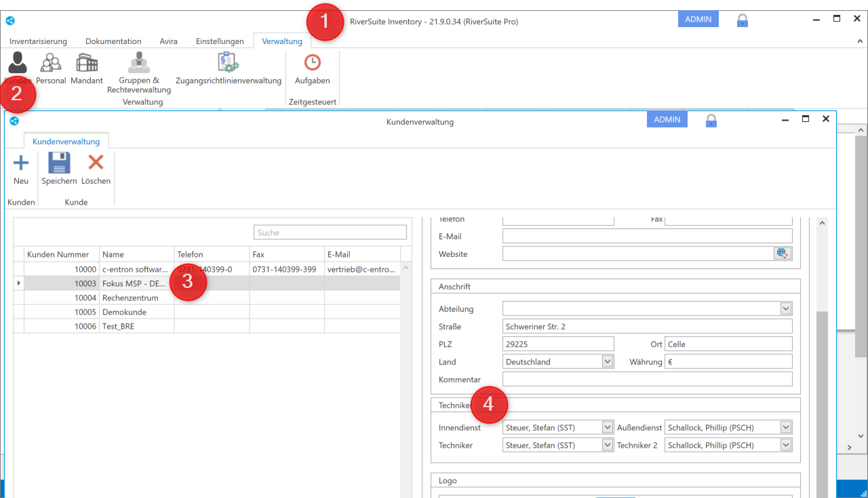
Task: Select the Fokus MSP customer row
Action: click(207, 283)
